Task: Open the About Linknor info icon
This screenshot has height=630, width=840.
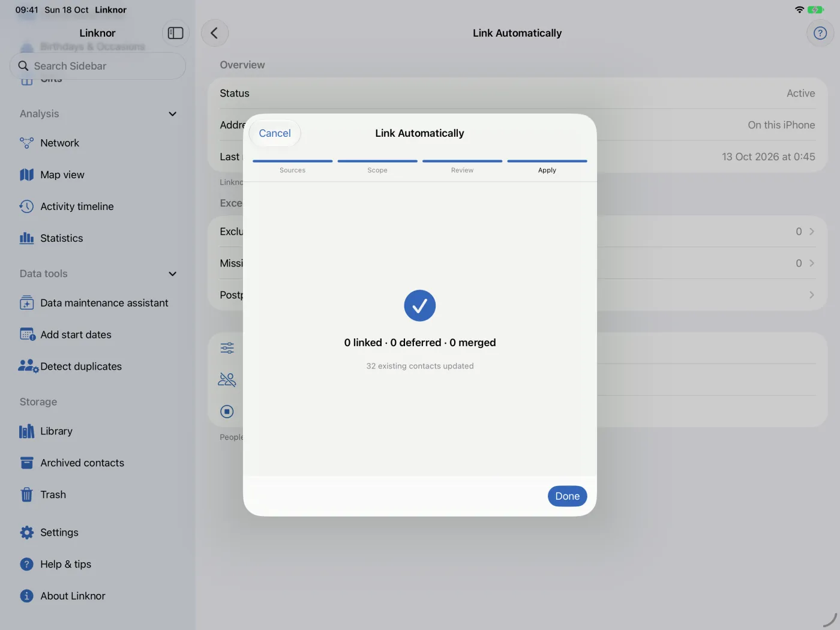Action: [26, 596]
